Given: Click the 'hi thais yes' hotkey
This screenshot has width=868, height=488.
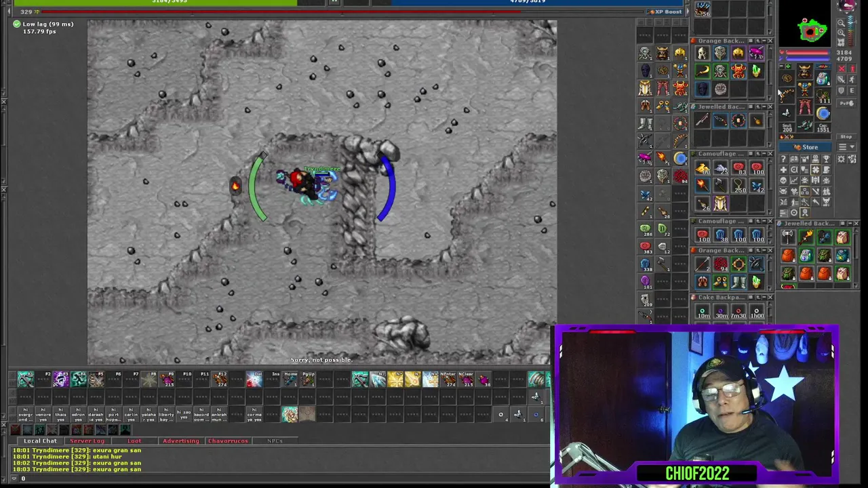Looking at the screenshot, I should coord(60,413).
